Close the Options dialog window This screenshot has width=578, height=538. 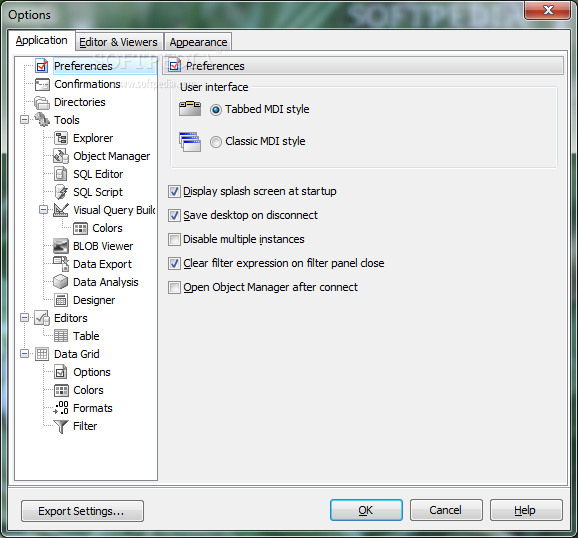(548, 10)
